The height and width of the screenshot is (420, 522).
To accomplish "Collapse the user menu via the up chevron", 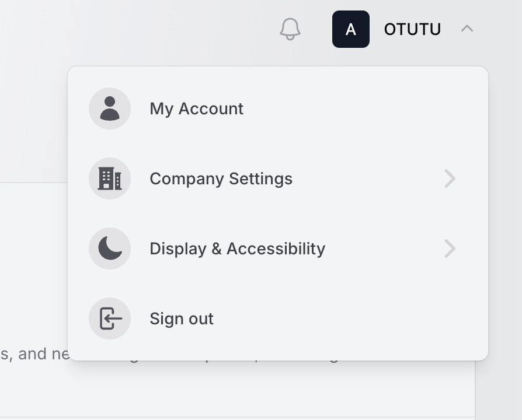I will [x=467, y=28].
